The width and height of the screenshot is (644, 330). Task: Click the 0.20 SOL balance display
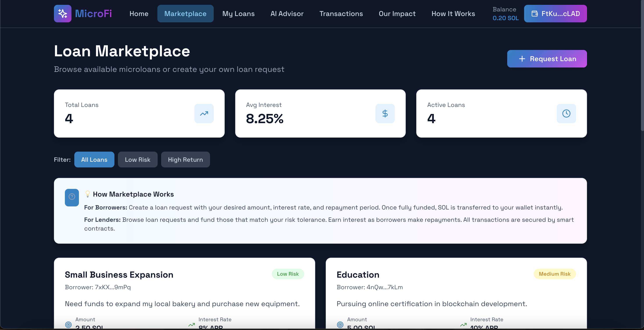pos(505,18)
